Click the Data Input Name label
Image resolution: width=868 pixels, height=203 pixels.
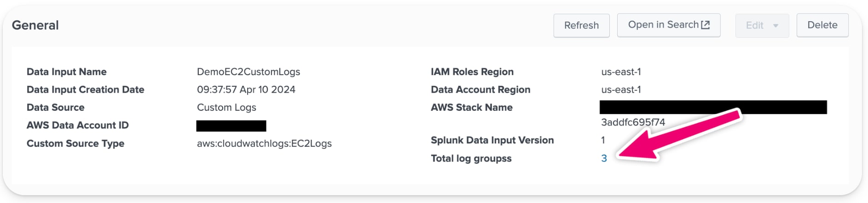(x=67, y=72)
